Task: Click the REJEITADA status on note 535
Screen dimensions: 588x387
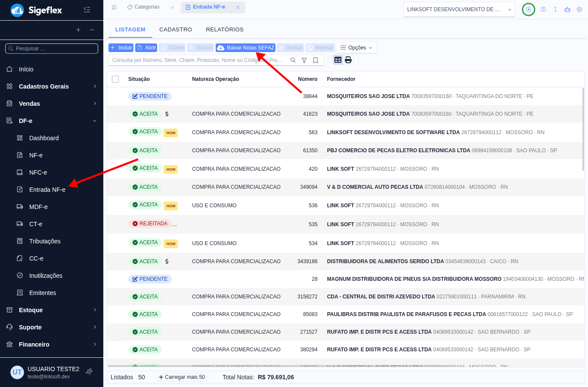Action: coord(150,224)
